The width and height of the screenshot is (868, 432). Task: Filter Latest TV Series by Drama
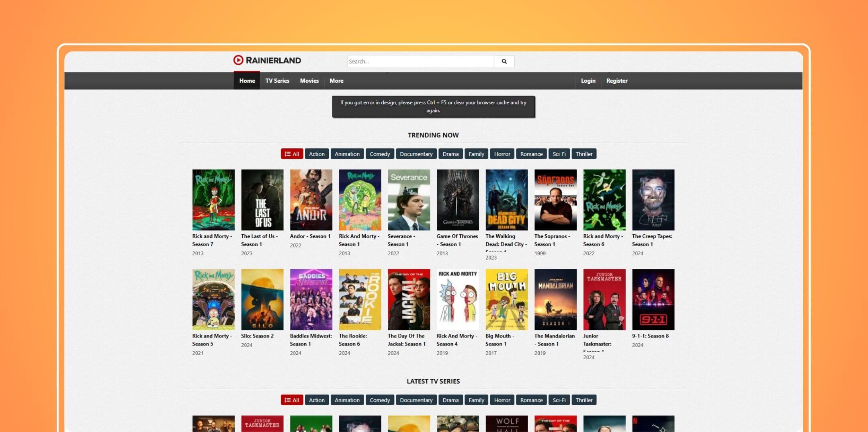click(x=450, y=400)
